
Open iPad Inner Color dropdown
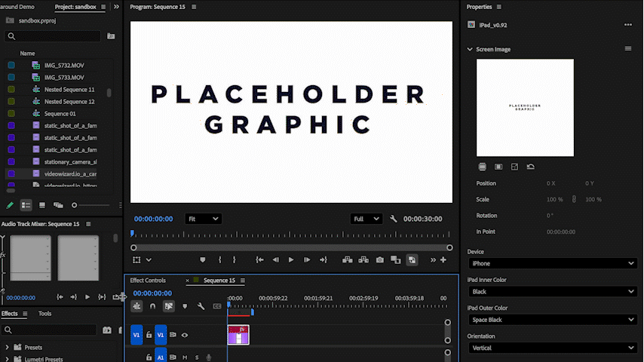click(553, 292)
